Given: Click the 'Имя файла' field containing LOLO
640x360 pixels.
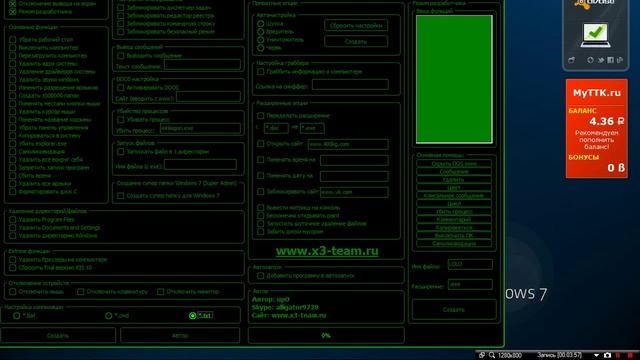Looking at the screenshot, I should (x=470, y=264).
